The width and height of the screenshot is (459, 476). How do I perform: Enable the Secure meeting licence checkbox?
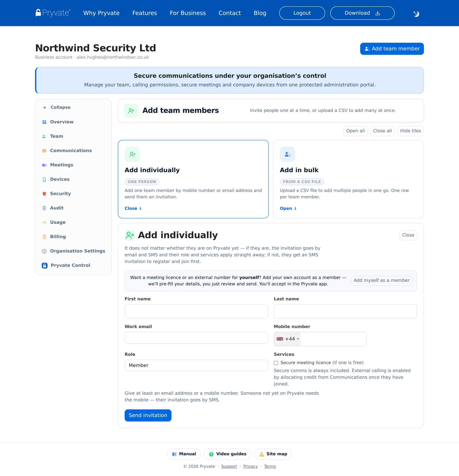click(276, 363)
